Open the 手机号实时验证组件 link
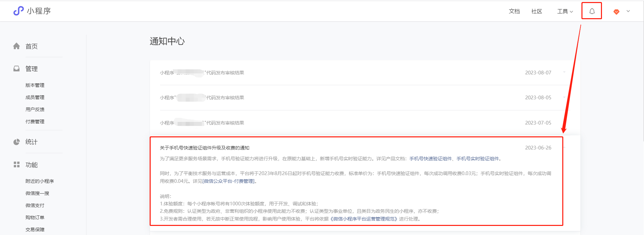 478,159
